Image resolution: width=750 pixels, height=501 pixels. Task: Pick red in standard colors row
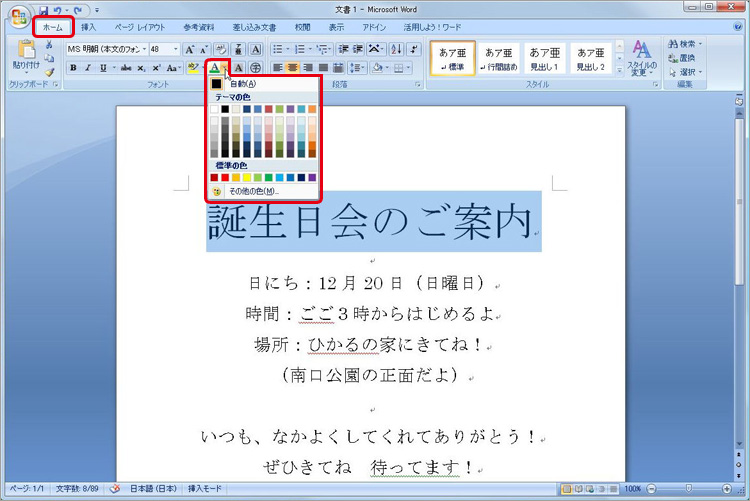pos(225,178)
